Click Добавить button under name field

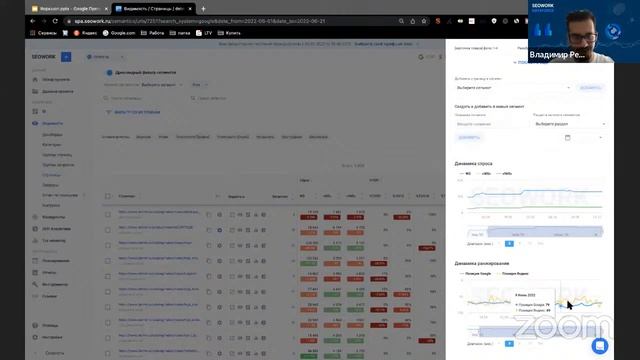469,138
